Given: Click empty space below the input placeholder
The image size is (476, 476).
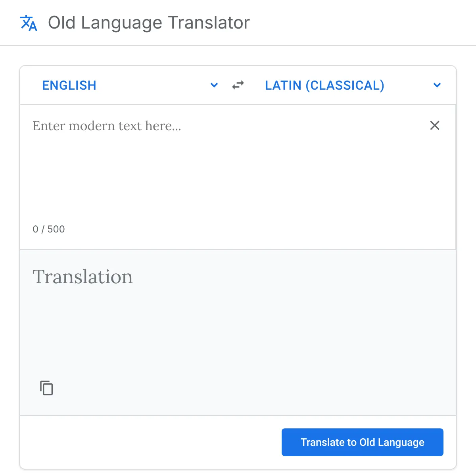Looking at the screenshot, I should point(198,178).
